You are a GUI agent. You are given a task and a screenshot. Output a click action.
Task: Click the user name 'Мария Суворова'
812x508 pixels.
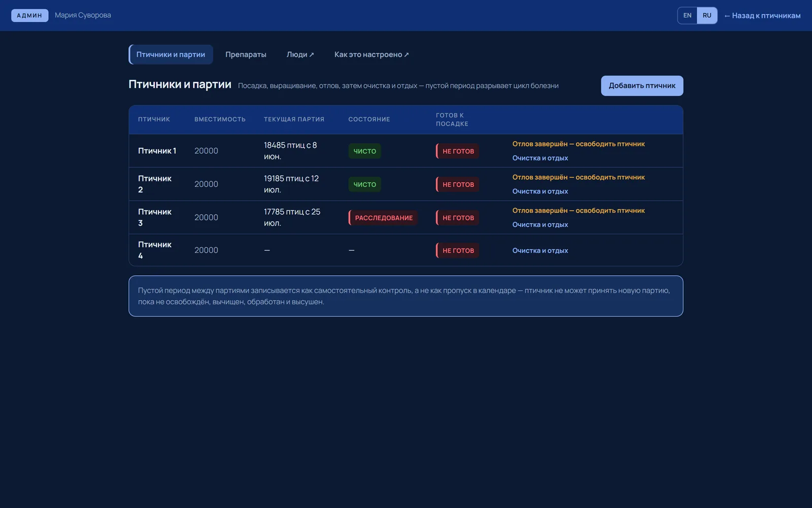tap(83, 15)
